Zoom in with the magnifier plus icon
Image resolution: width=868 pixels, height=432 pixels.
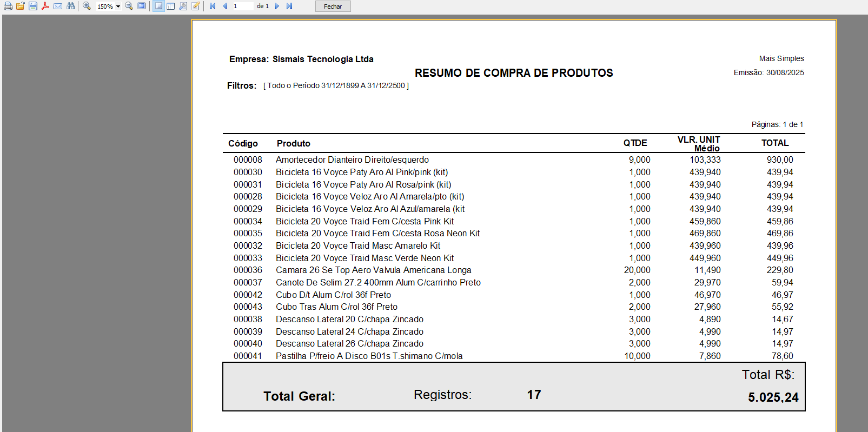click(87, 6)
